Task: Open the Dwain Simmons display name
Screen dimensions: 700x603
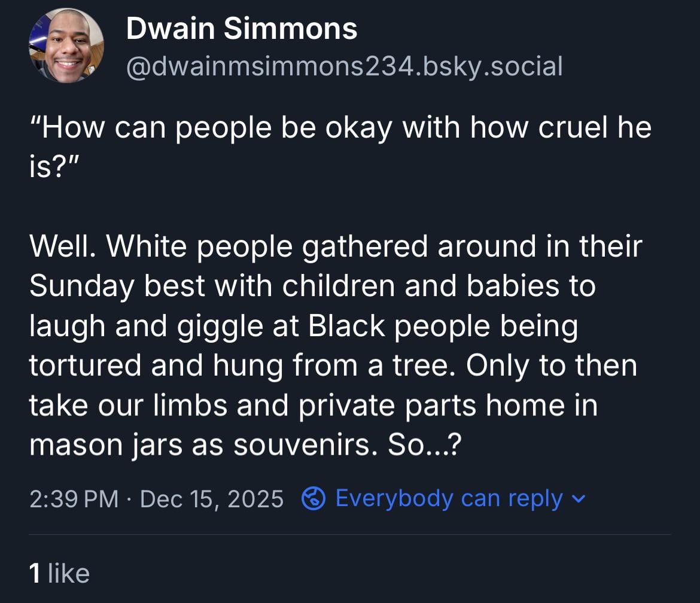Action: pyautogui.click(x=242, y=29)
